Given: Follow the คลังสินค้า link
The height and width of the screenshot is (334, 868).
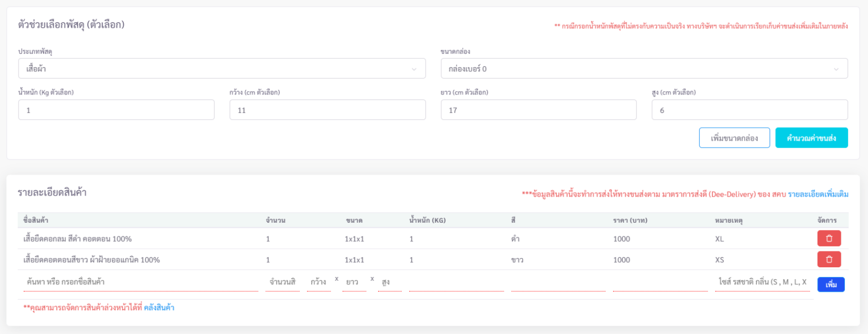Looking at the screenshot, I should (x=159, y=308).
